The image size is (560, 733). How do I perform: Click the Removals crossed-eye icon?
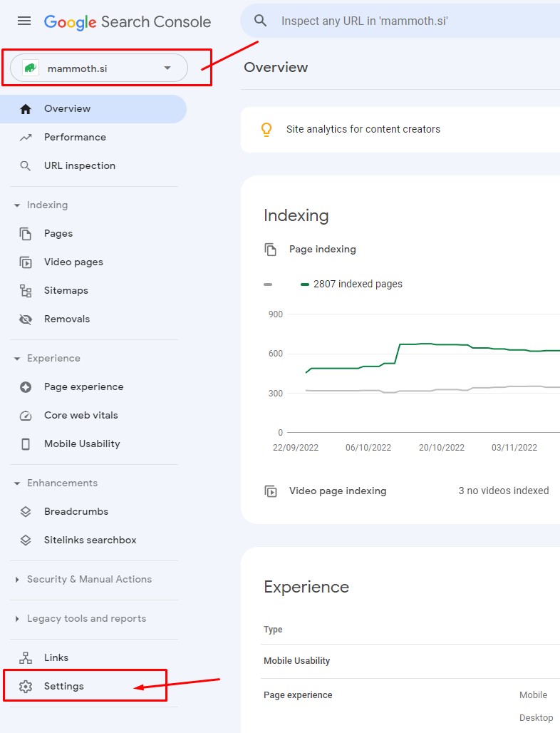[x=26, y=319]
